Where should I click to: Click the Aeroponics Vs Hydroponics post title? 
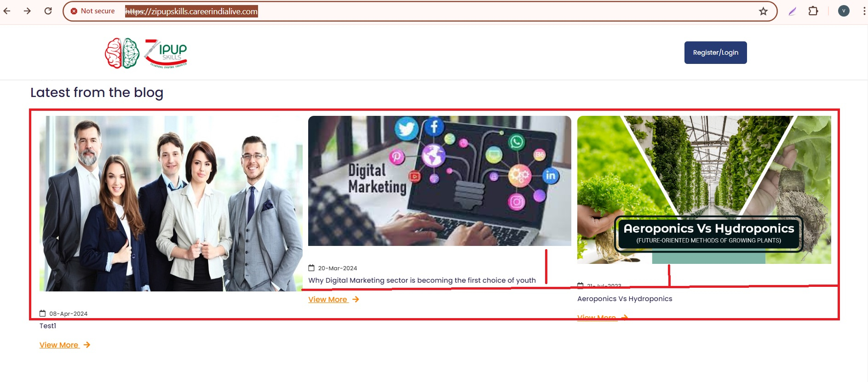click(x=625, y=299)
